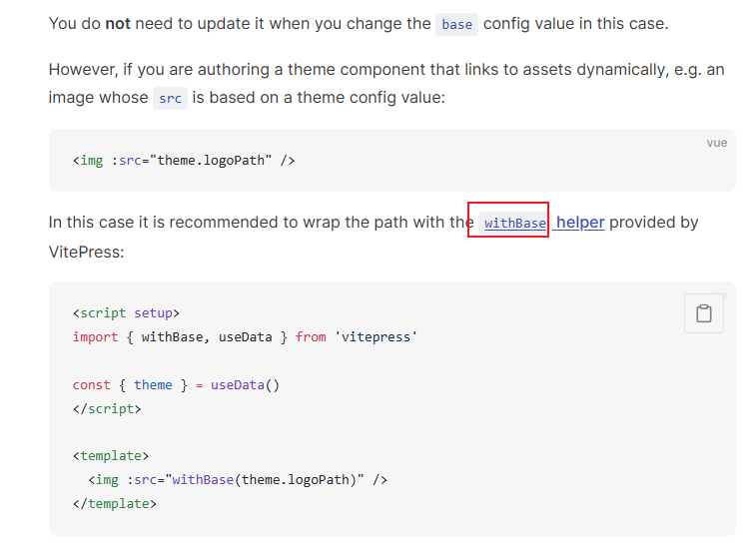This screenshot has width=756, height=546.
Task: Copy the script setup code block
Action: coord(703,313)
